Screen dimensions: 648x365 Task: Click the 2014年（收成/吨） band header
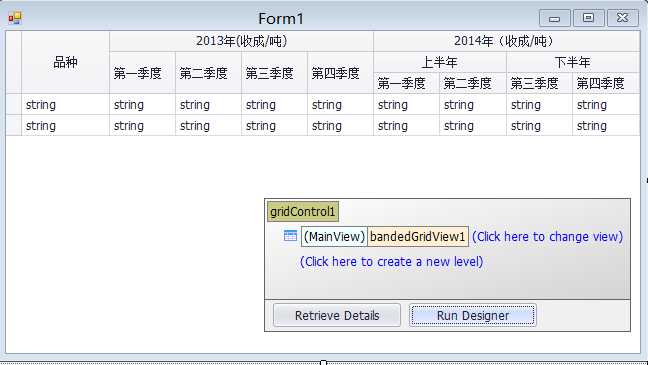coord(506,41)
